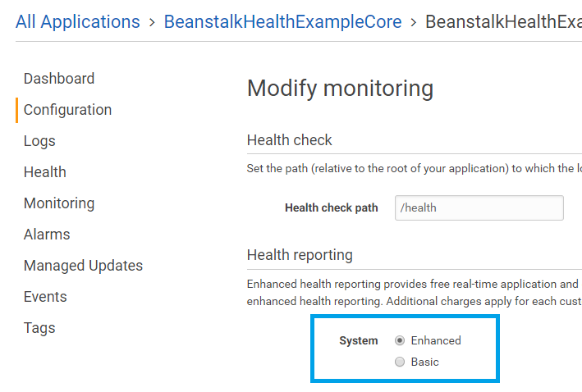Click the second breadcrumb chevron separator
Screen dimensions: 582x392
click(x=414, y=22)
